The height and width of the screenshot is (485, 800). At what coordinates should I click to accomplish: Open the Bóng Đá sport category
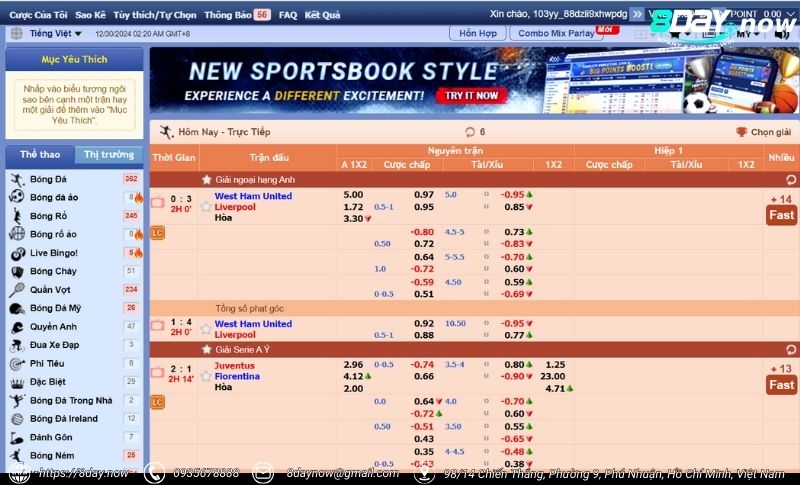click(x=48, y=179)
